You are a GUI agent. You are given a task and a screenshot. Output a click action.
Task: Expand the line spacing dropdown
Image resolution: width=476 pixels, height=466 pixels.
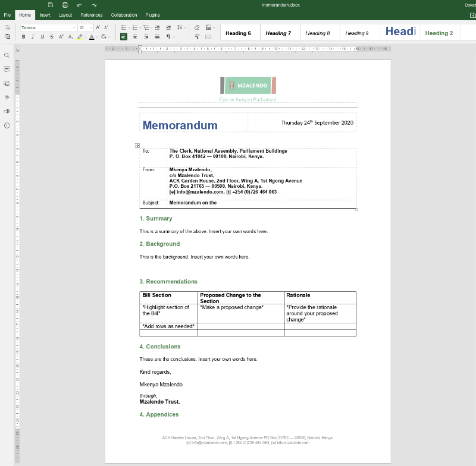184,27
